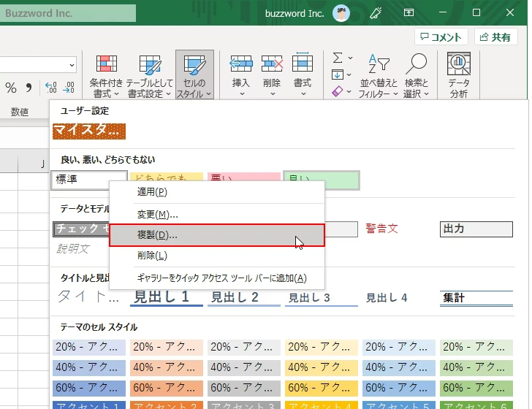Add gallery to Quick Access Toolbar
532x409 pixels.
pyautogui.click(x=217, y=278)
